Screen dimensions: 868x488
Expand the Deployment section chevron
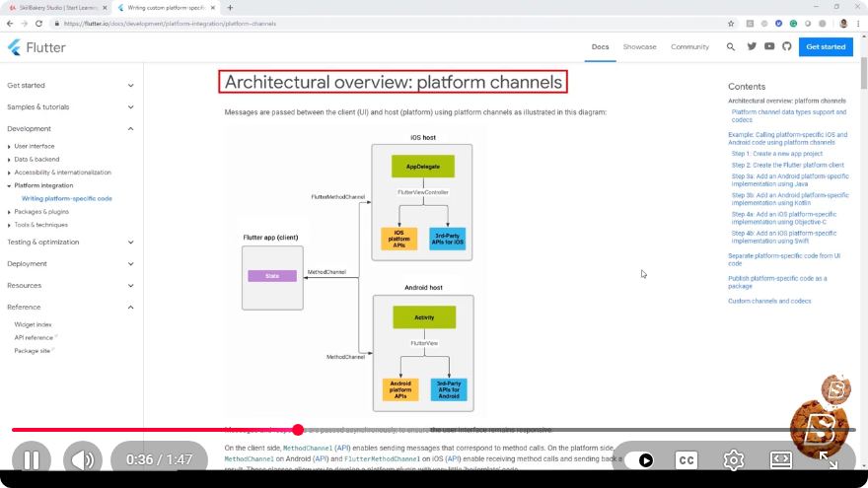point(130,263)
